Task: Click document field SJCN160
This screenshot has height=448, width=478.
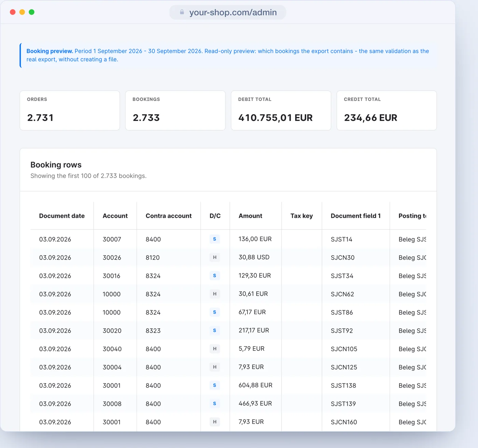Action: (344, 422)
